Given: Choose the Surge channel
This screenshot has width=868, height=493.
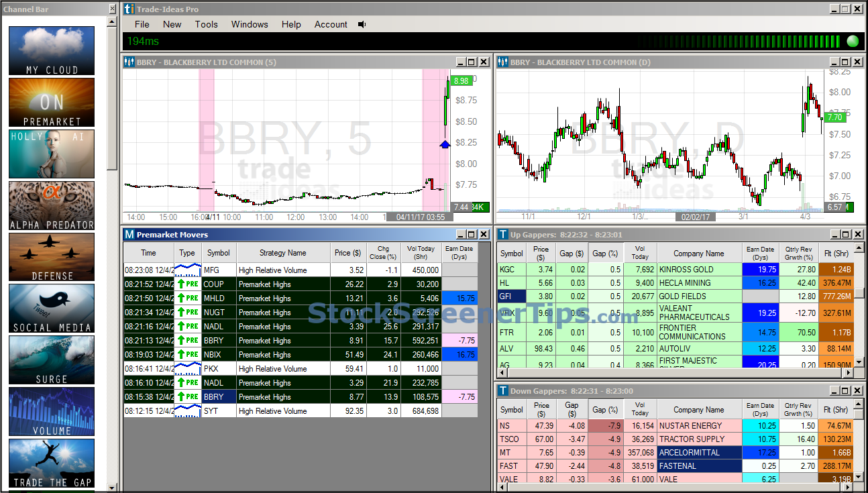Looking at the screenshot, I should click(x=52, y=360).
